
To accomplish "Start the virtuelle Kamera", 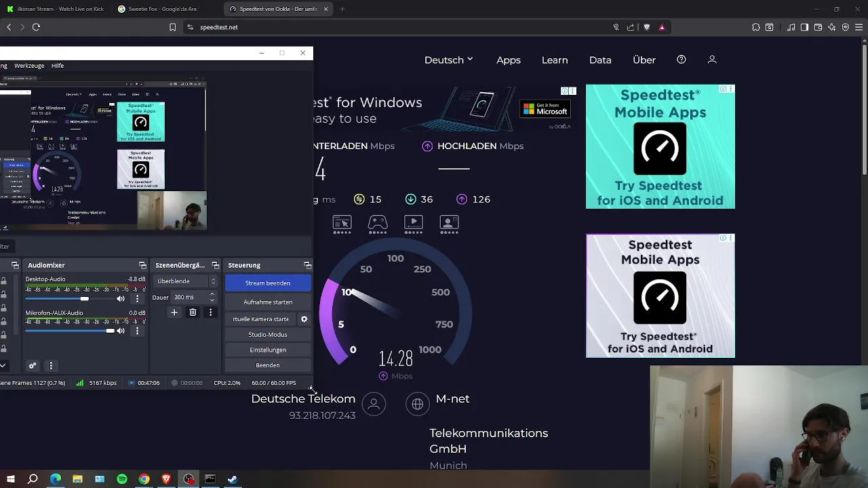I will point(261,319).
